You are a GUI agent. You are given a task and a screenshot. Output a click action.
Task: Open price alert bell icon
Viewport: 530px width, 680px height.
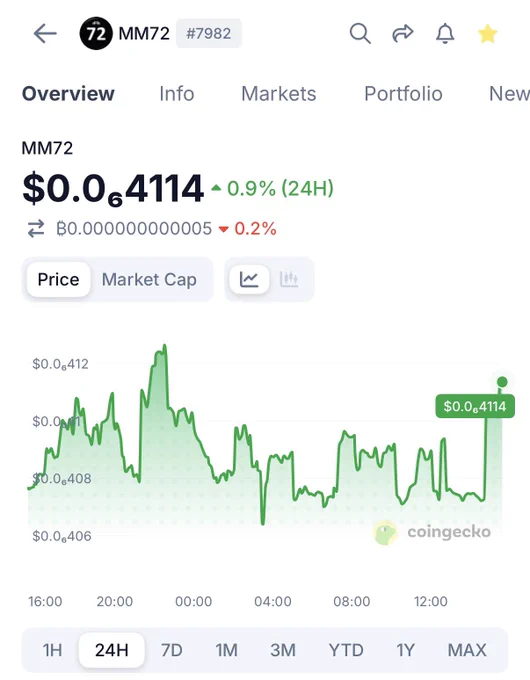[445, 33]
